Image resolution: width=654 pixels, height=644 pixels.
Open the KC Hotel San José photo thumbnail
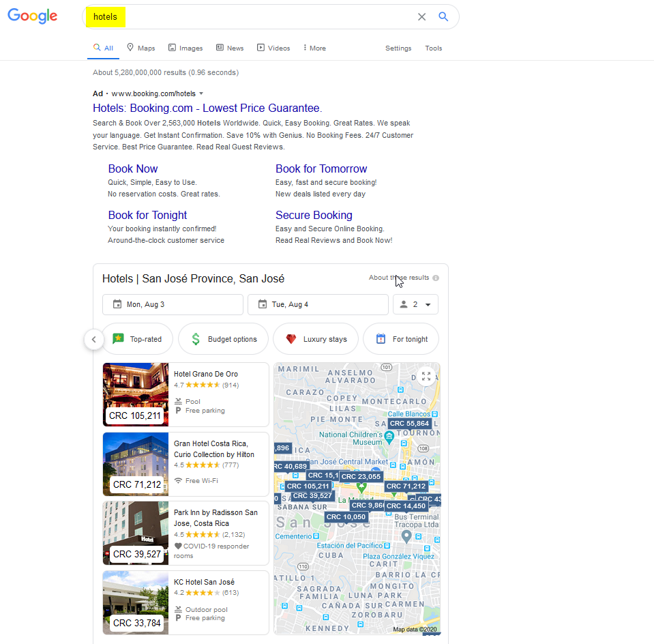tap(136, 602)
